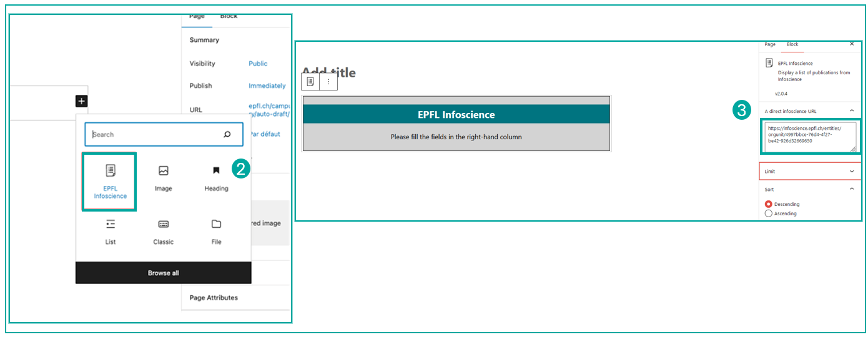Open the epfl.ch URL link

pyautogui.click(x=269, y=110)
